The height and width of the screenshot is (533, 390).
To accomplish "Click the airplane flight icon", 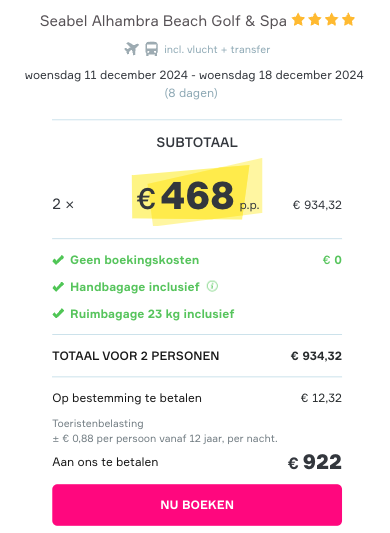I will pos(132,49).
